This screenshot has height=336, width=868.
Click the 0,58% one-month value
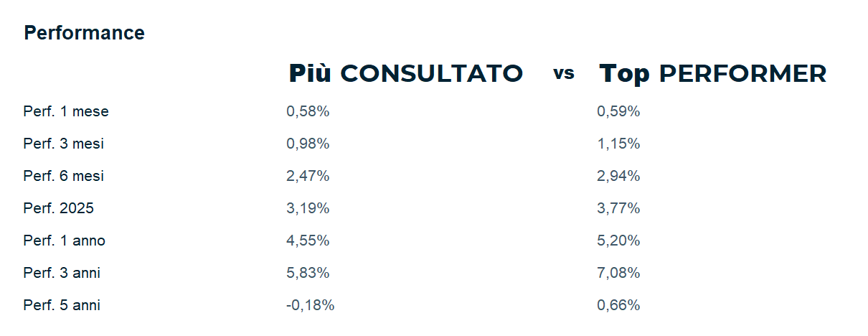pyautogui.click(x=308, y=111)
